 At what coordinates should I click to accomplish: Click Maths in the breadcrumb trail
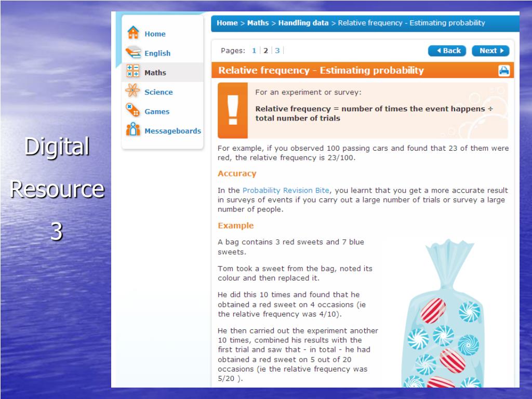258,23
